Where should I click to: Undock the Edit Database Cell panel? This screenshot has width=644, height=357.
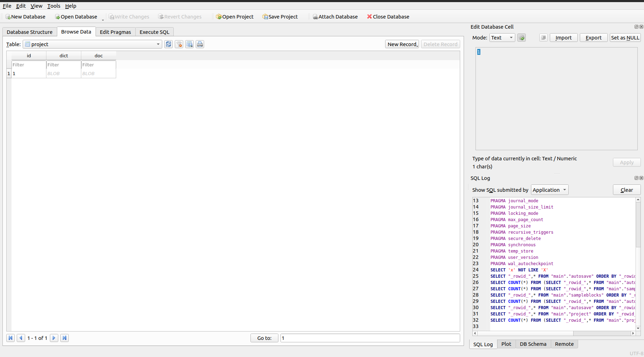(x=636, y=27)
